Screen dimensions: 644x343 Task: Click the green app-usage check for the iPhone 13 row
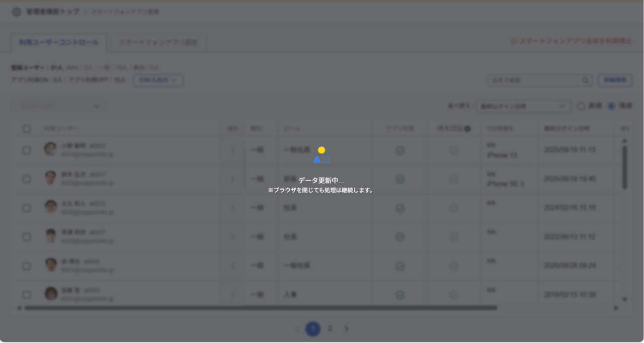(400, 150)
